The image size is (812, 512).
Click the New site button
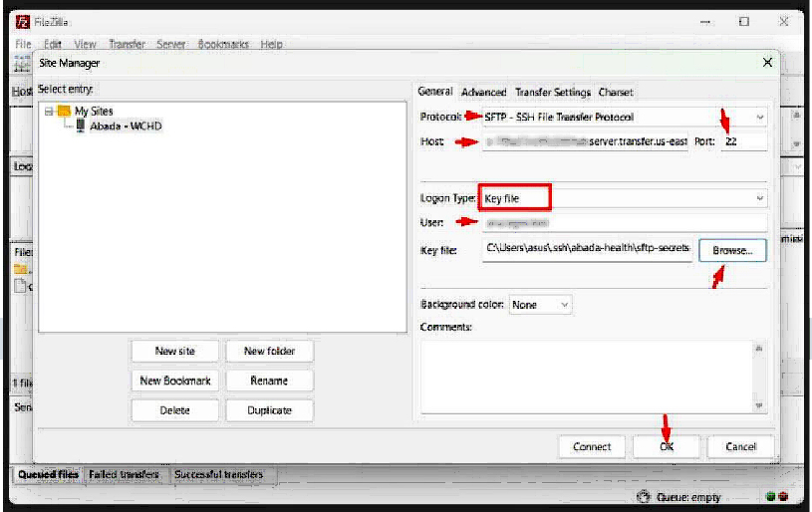tap(175, 351)
